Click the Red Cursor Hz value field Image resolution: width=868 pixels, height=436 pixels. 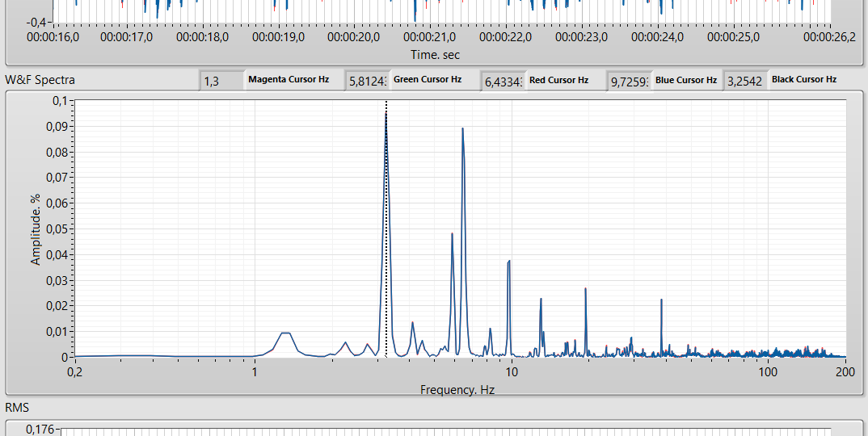pyautogui.click(x=504, y=82)
